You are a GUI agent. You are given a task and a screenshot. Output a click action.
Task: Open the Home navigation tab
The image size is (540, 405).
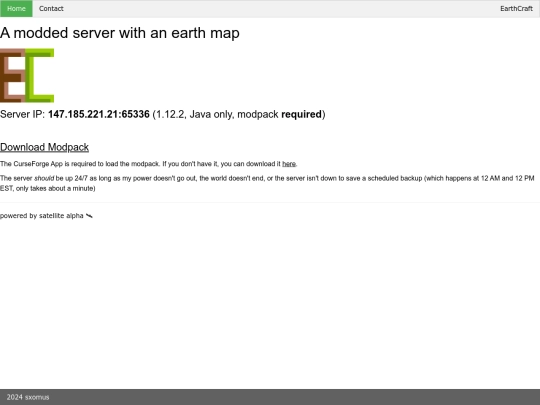coord(16,9)
